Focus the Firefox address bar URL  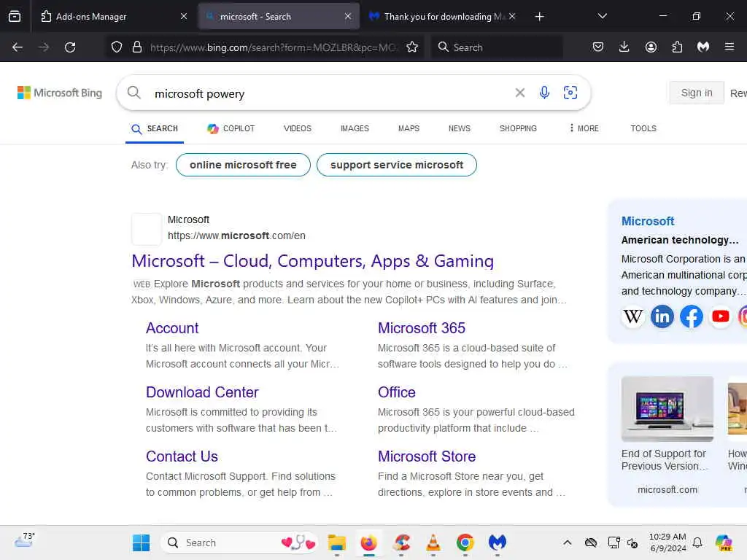[274, 47]
